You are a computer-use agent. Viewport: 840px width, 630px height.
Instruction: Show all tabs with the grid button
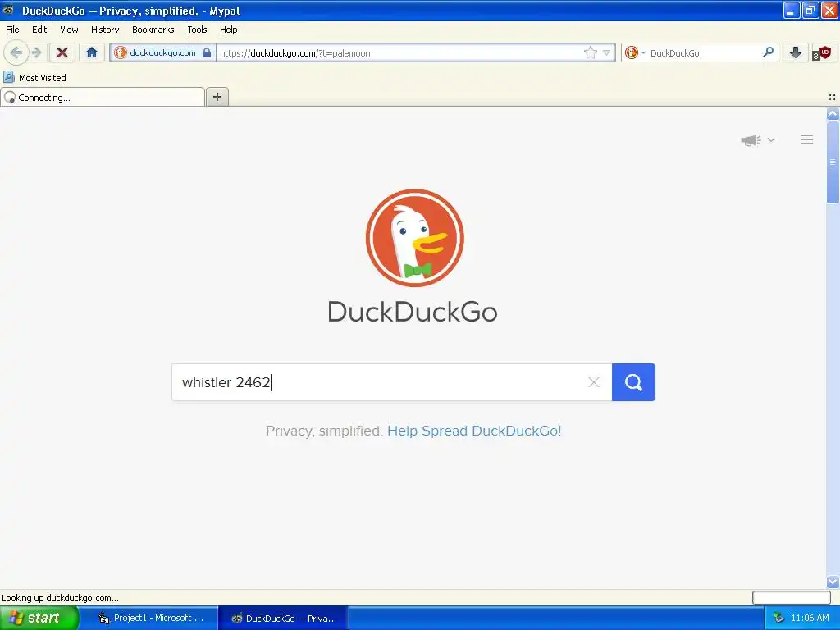tap(832, 97)
